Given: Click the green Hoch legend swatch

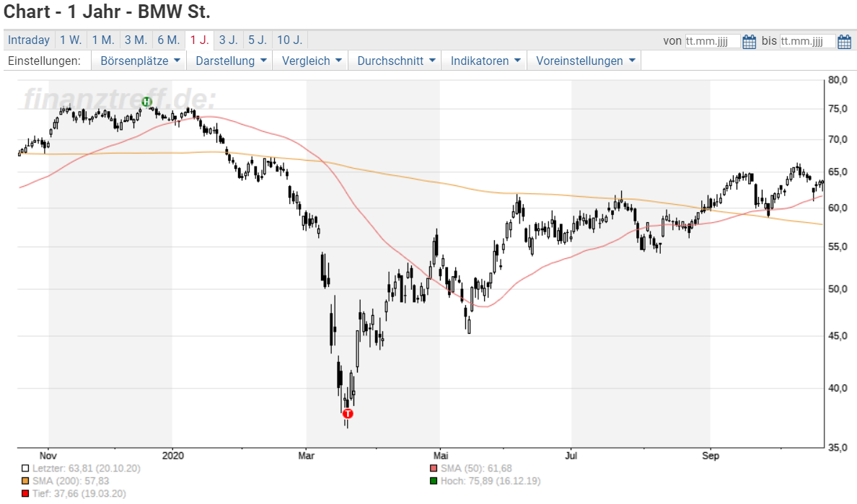Looking at the screenshot, I should (x=434, y=481).
